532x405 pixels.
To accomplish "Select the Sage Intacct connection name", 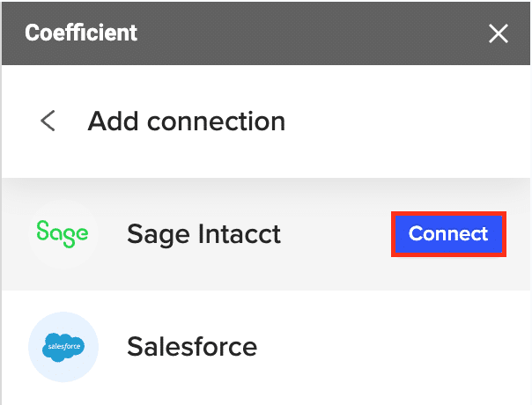I will pos(203,234).
